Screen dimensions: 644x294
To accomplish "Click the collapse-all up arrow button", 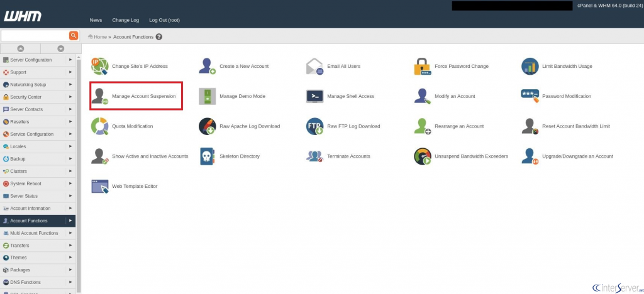I will [x=20, y=48].
